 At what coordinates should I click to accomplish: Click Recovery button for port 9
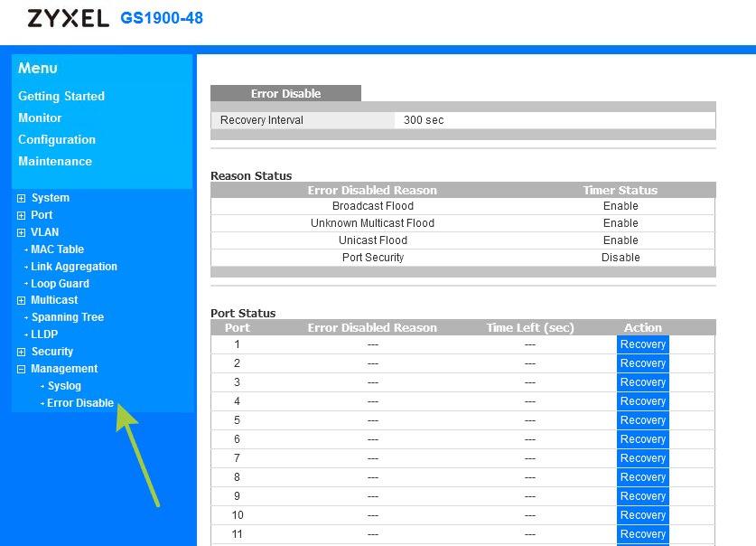pos(643,496)
